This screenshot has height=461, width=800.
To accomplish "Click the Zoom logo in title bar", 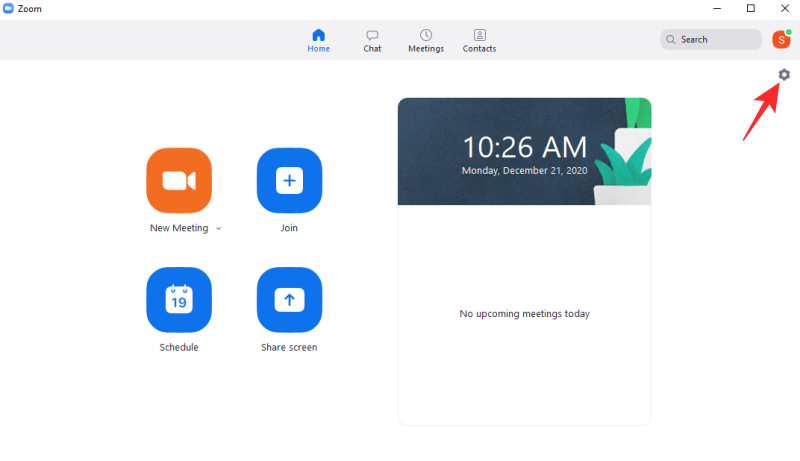I will (8, 8).
